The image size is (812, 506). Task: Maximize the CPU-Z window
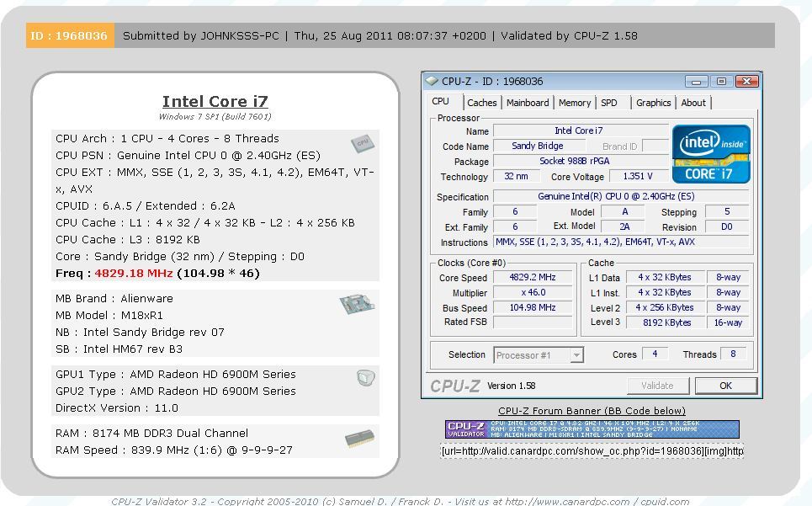click(721, 82)
